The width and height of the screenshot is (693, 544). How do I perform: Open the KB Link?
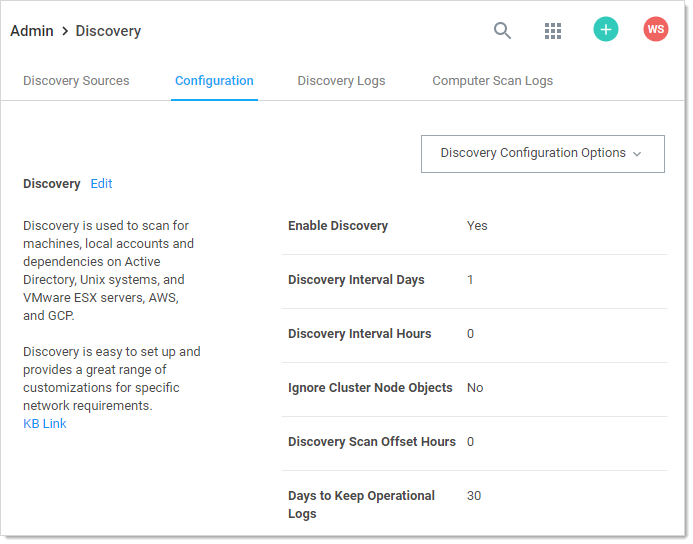click(45, 424)
